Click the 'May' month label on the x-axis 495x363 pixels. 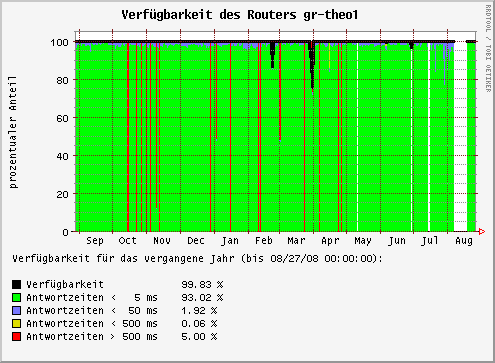point(363,241)
